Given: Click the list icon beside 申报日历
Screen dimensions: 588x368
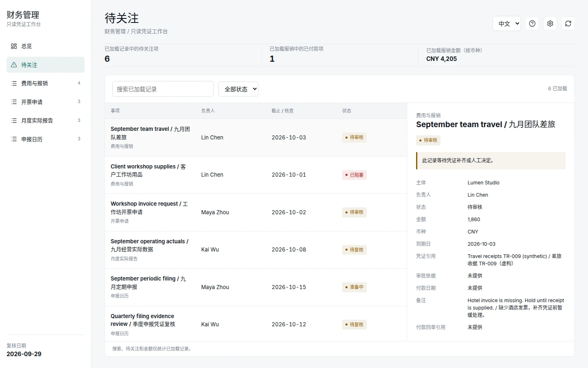Looking at the screenshot, I should 14,139.
